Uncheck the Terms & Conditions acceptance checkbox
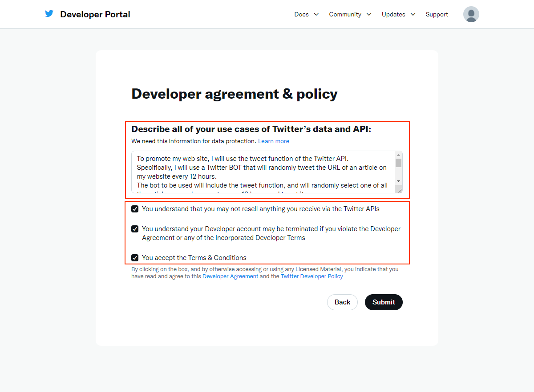 tap(135, 257)
